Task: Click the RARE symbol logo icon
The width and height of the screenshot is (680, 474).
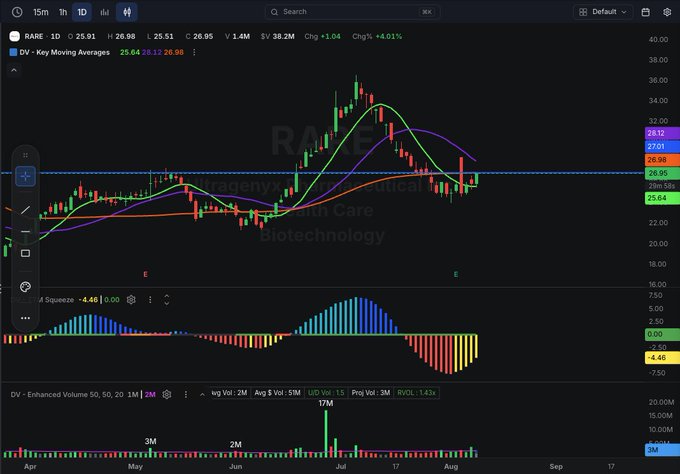Action: tap(14, 36)
